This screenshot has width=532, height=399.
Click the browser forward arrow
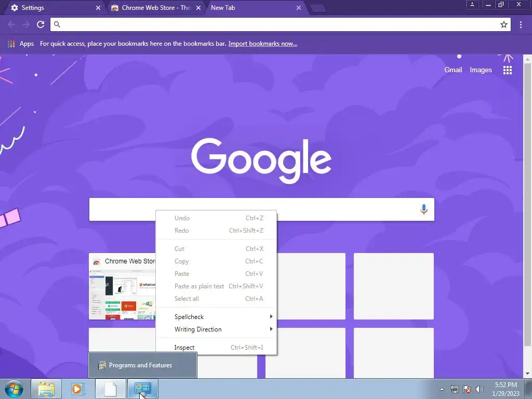(26, 24)
